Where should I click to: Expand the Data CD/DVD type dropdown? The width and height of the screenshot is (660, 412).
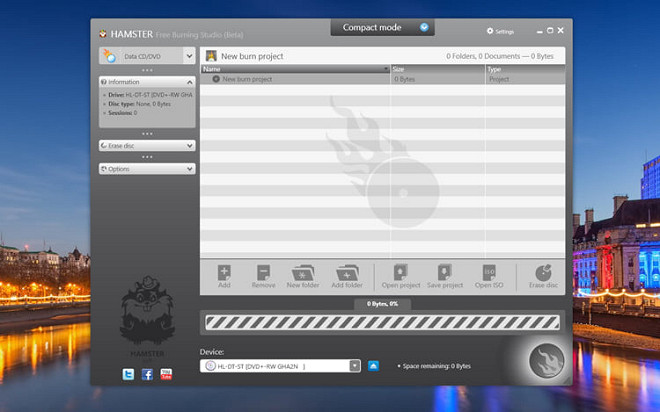tap(189, 56)
